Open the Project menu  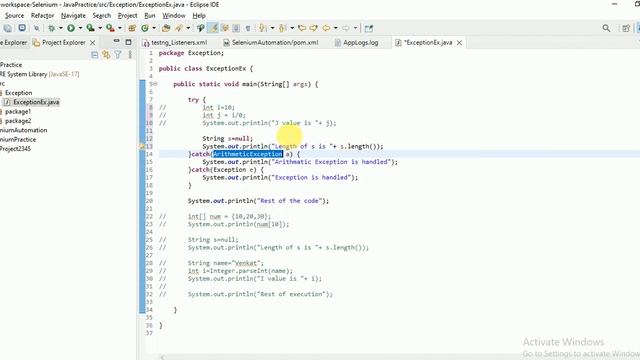[127, 16]
